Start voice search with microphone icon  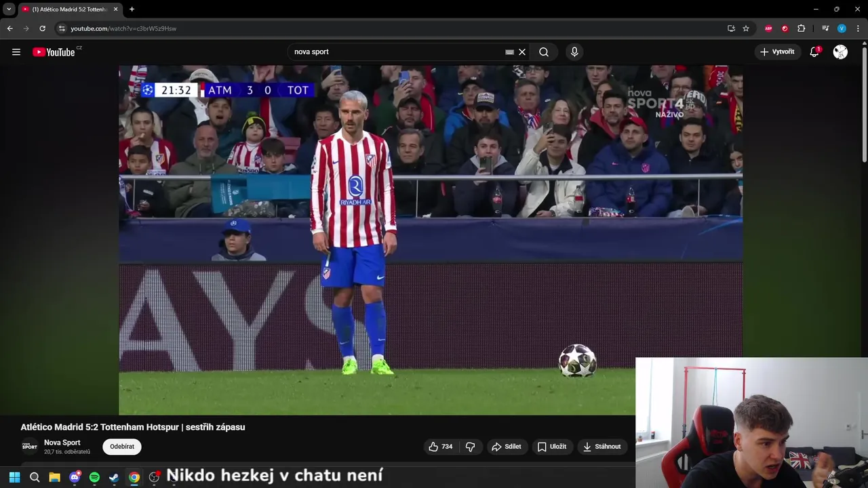point(574,52)
